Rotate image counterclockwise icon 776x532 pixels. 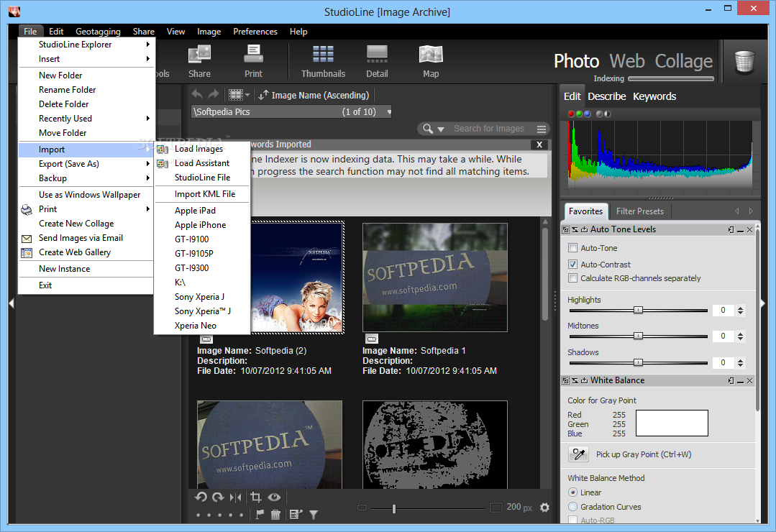click(201, 497)
